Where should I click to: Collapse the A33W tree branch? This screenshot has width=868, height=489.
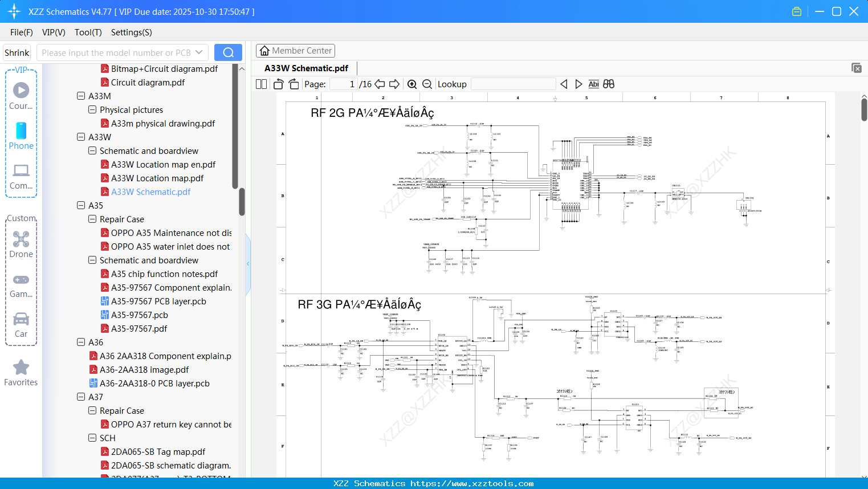pos(81,137)
